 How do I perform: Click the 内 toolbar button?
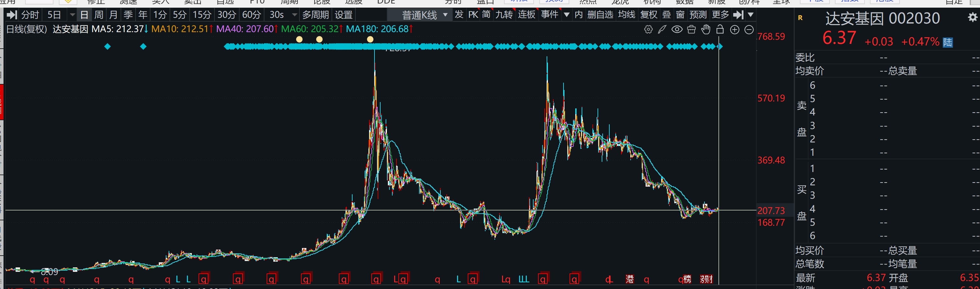579,14
